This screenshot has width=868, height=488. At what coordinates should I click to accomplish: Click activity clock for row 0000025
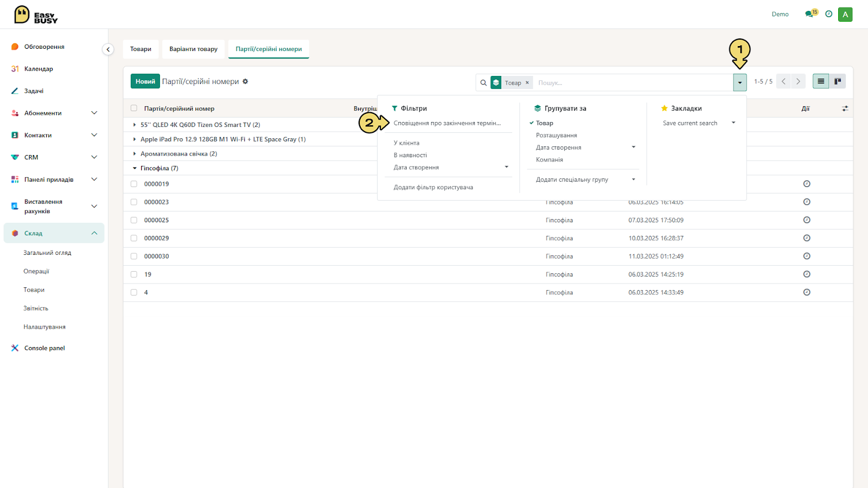click(807, 220)
